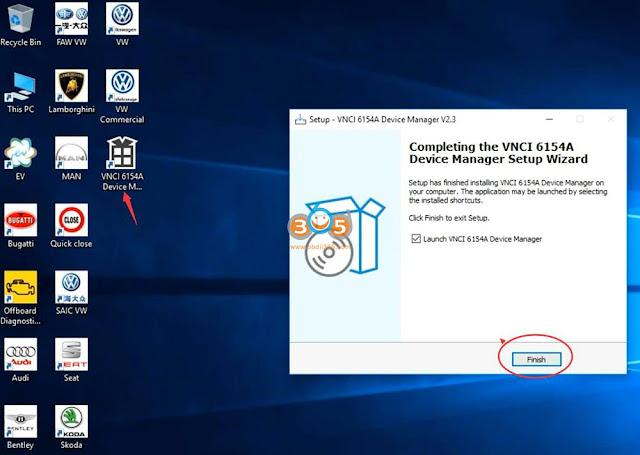Screen dimensions: 640x455
Task: Uncheck Launch VNCI 6154A Device Manager
Action: point(416,239)
